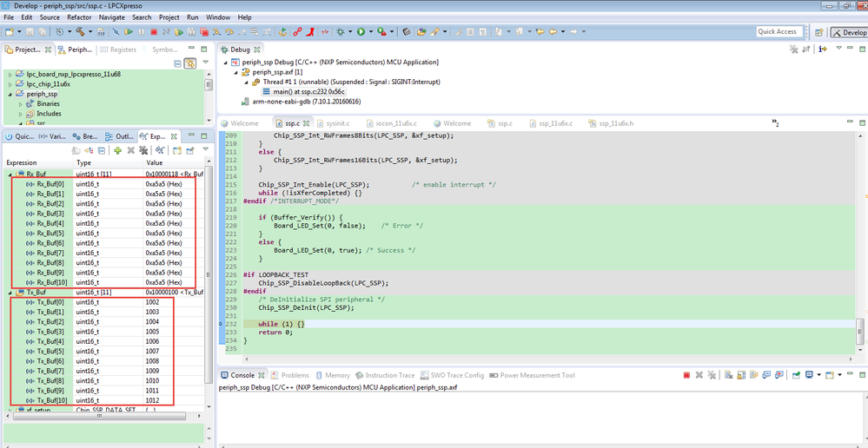Click Collapse All icon in Project panel
Screen dimensions: 868x448
point(178,63)
